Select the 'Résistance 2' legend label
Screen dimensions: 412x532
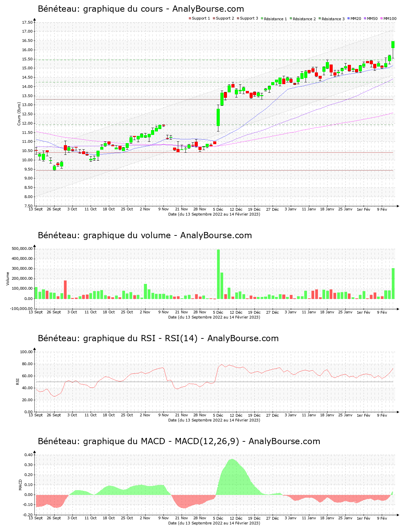(304, 19)
